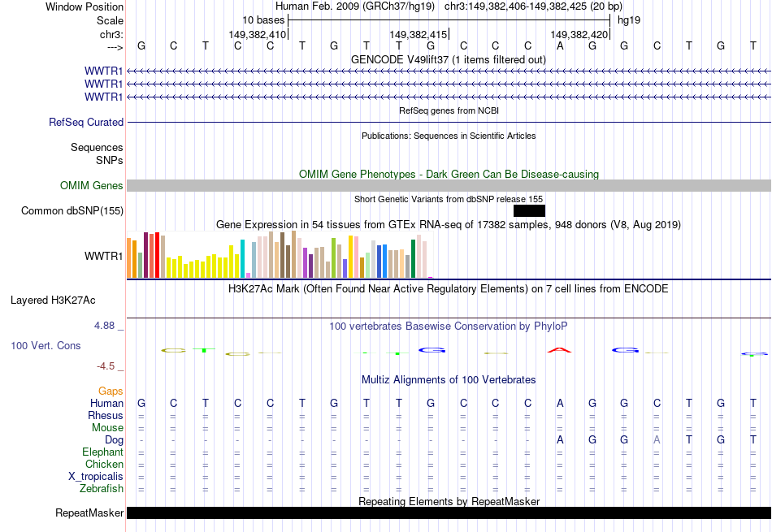772x532 pixels.
Task: Open Short Genetic Variants from dbSNP title
Action: (x=449, y=199)
